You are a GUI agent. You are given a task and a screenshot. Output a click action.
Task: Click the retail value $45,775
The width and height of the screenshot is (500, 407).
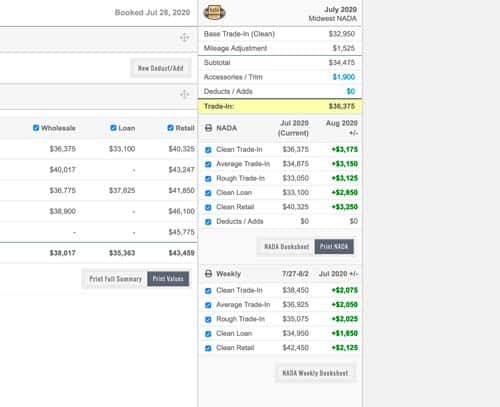click(x=181, y=232)
